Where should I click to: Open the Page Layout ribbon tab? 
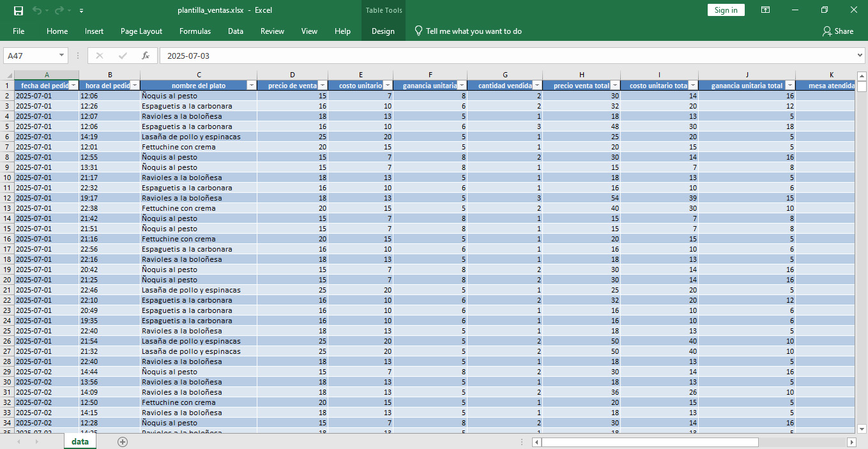click(x=141, y=31)
